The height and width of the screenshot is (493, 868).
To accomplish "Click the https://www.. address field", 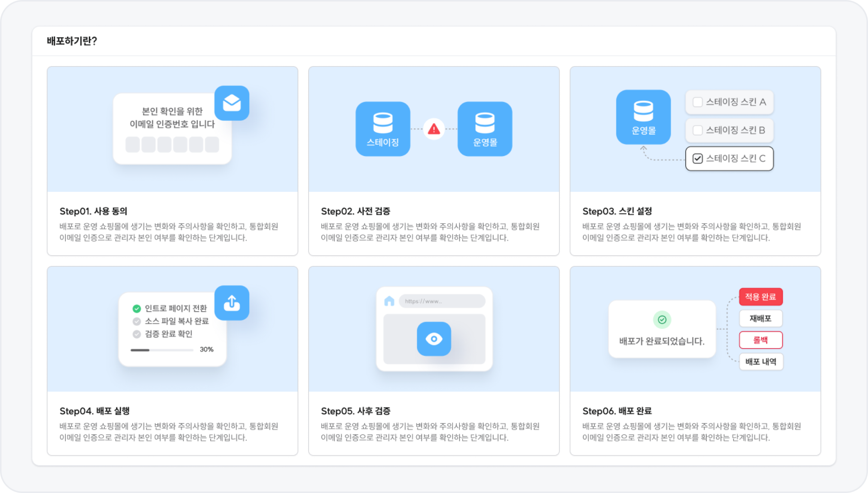I will point(442,301).
